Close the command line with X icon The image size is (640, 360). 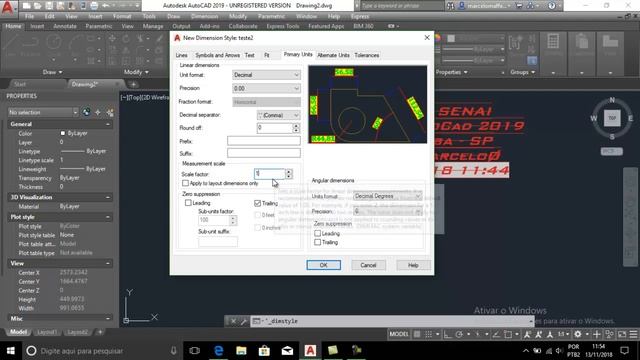tap(233, 321)
